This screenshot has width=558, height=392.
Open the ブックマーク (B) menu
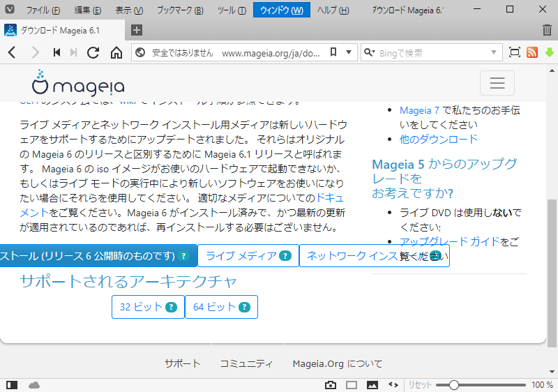[180, 10]
